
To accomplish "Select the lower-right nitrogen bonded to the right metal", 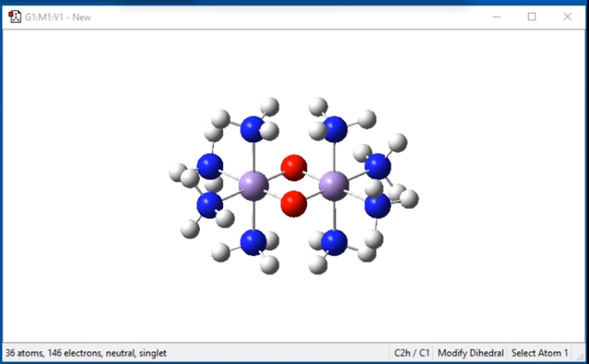I will click(x=377, y=205).
